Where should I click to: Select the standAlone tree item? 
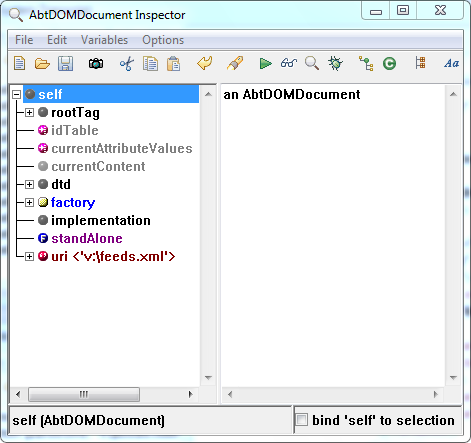(87, 238)
